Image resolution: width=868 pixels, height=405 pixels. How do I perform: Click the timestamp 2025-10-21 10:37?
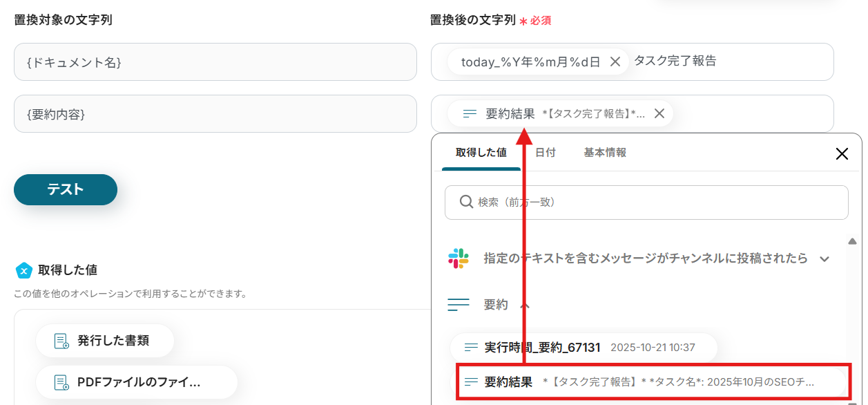(x=653, y=348)
